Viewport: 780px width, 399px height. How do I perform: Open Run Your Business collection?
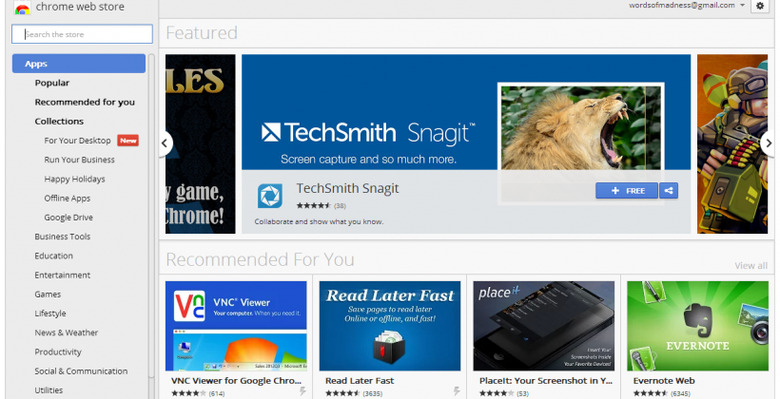(x=79, y=160)
